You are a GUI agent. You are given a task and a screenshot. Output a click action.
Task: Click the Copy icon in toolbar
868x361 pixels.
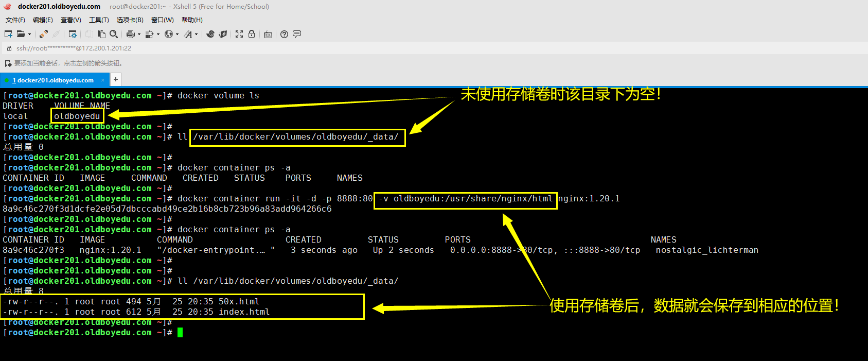(89, 34)
